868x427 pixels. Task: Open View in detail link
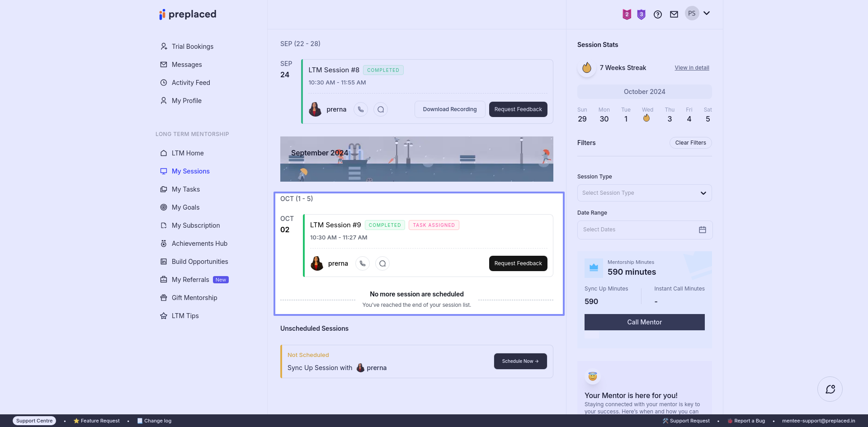[692, 68]
